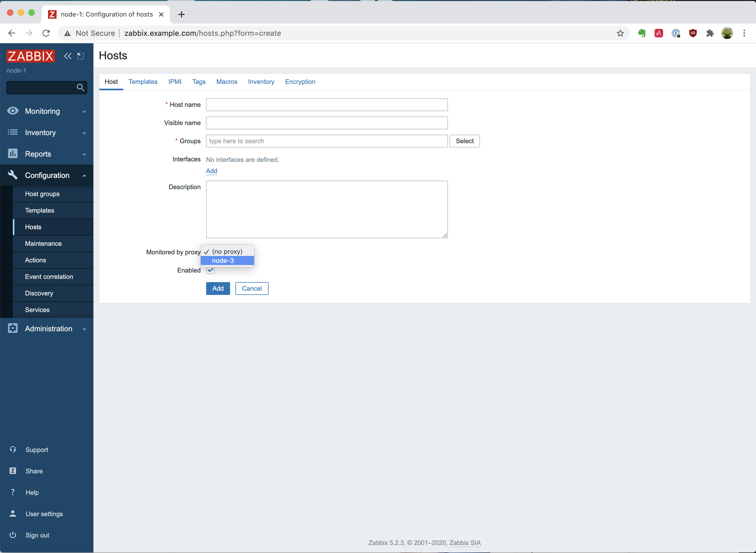Reload the page using the refresh icon
The width and height of the screenshot is (756, 553).
tap(46, 33)
